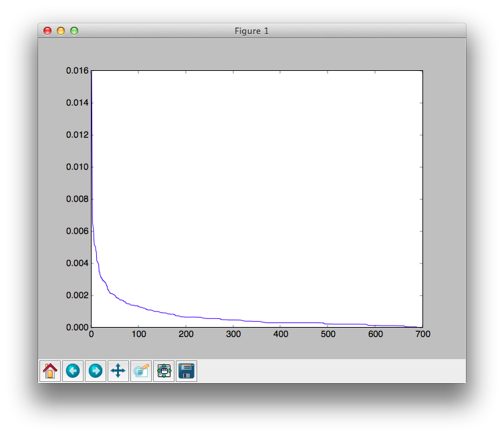Click x-axis label 500

coord(328,334)
